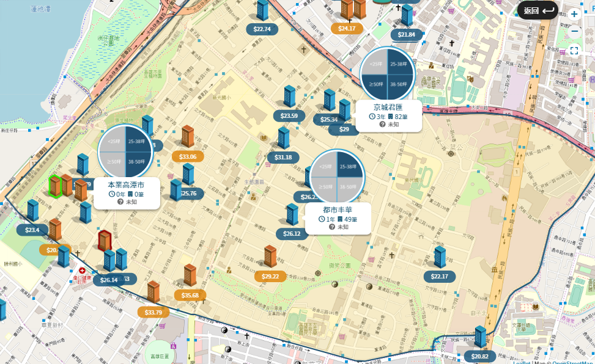
Task: Click the $24.17 orange price label
Action: tap(347, 29)
